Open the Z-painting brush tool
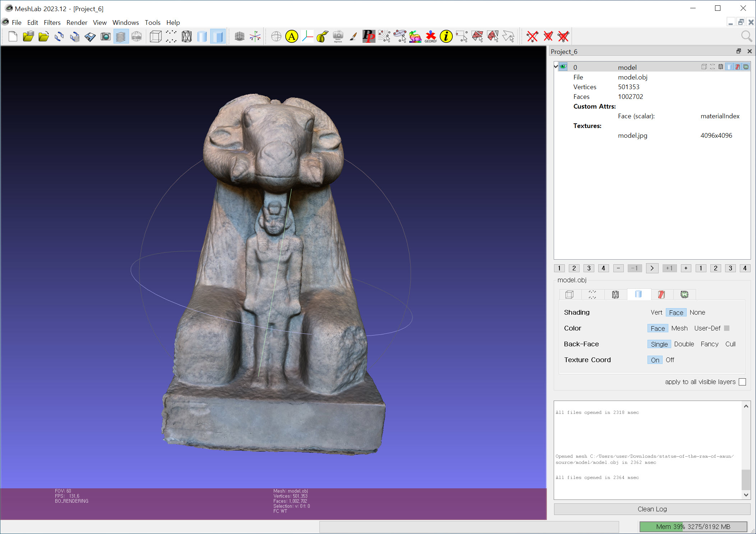The height and width of the screenshot is (534, 756). [353, 36]
